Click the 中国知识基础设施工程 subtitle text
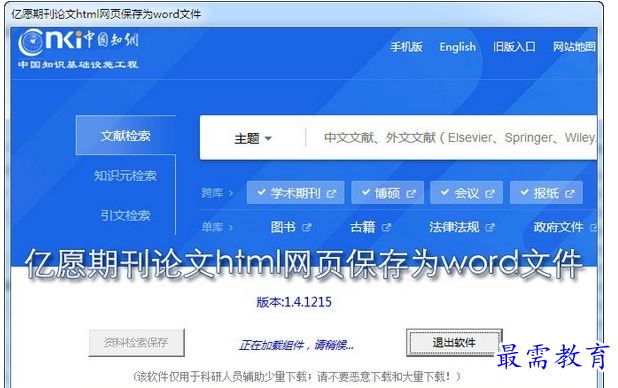Viewport: 618px width, 388px height. [78, 65]
